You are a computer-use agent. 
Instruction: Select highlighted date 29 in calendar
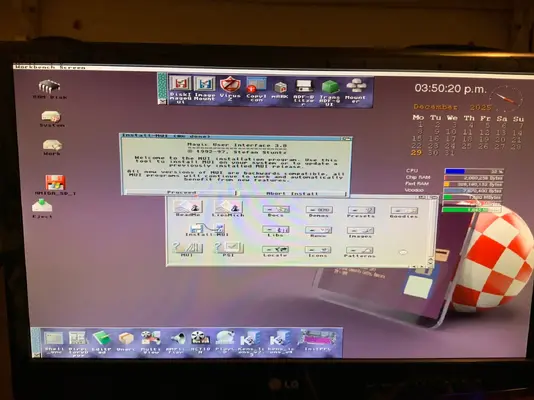tap(416, 153)
